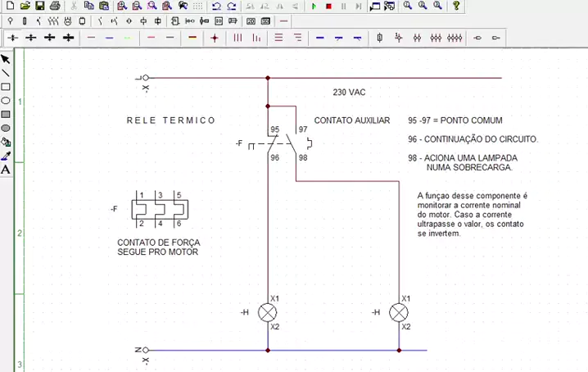Viewport: 588px width, 372px height.
Task: Start simulation with the green play button
Action: (314, 6)
